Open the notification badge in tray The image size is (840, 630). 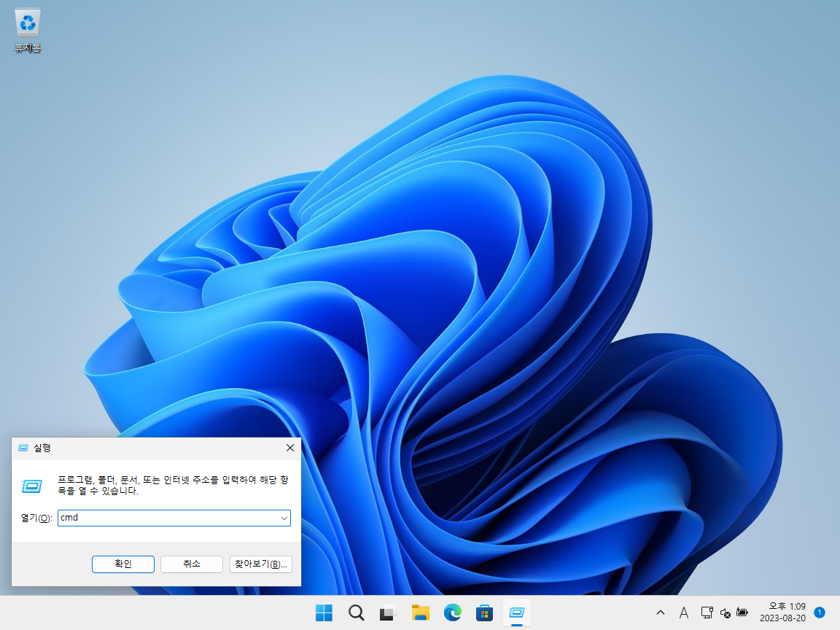tap(819, 612)
